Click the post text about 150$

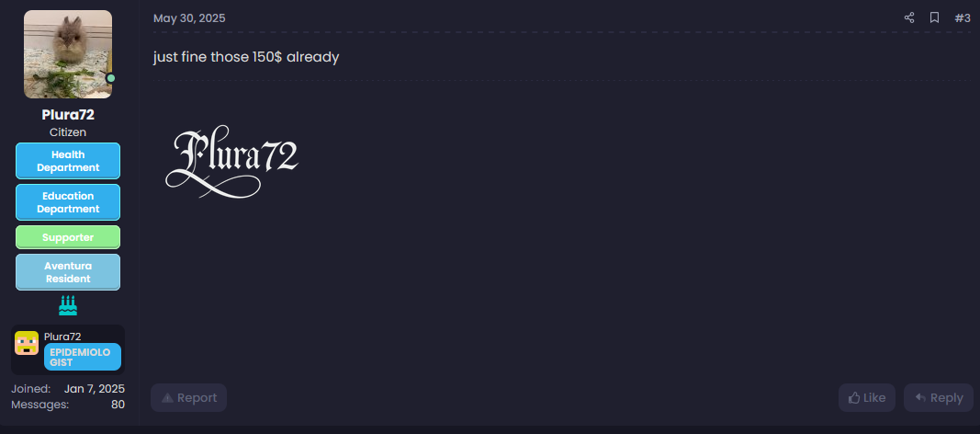coord(246,57)
